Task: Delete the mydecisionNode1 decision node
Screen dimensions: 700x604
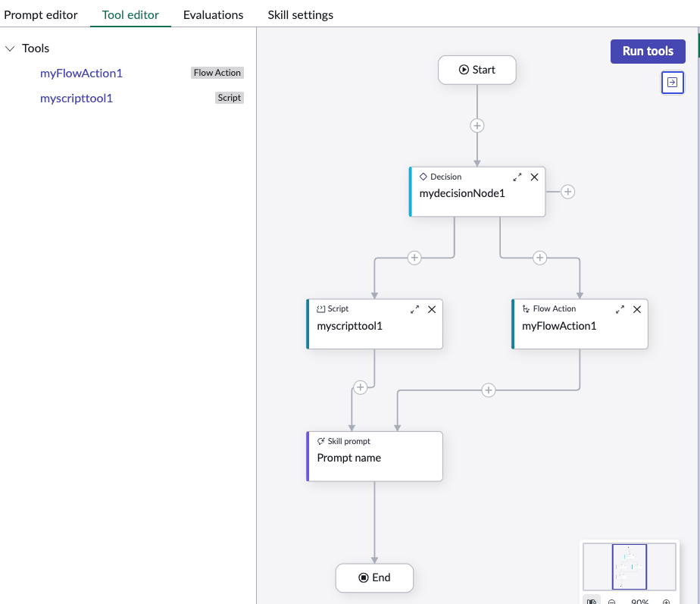Action: [534, 177]
